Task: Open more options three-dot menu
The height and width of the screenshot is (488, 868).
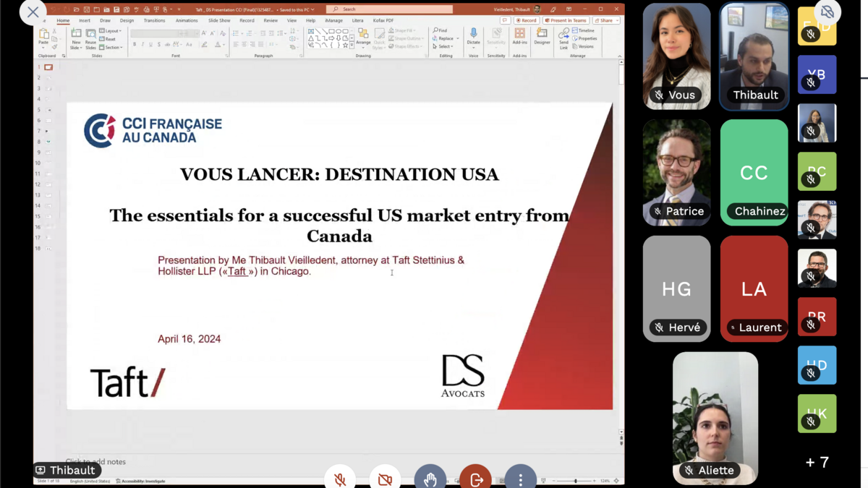Action: pyautogui.click(x=520, y=479)
